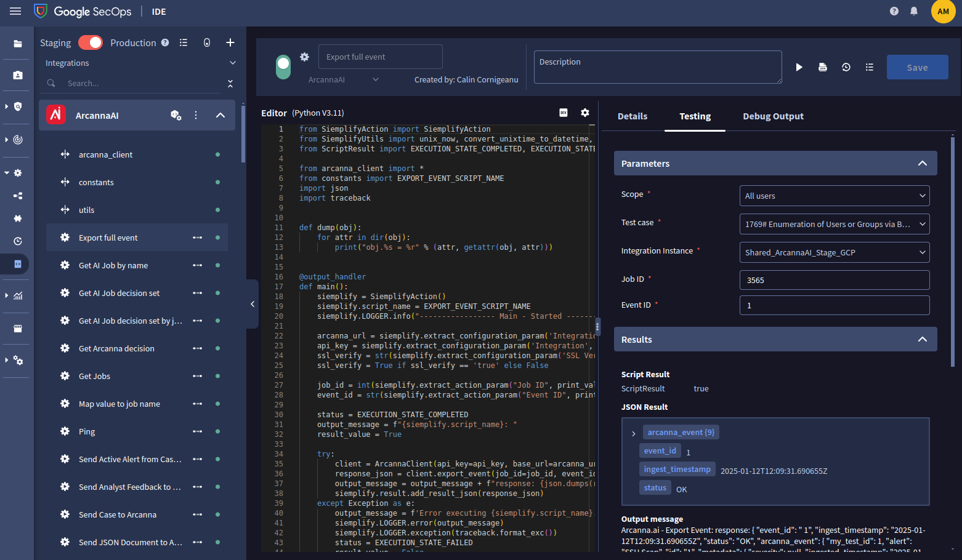Open the help question mark icon
The width and height of the screenshot is (962, 560).
(x=894, y=11)
